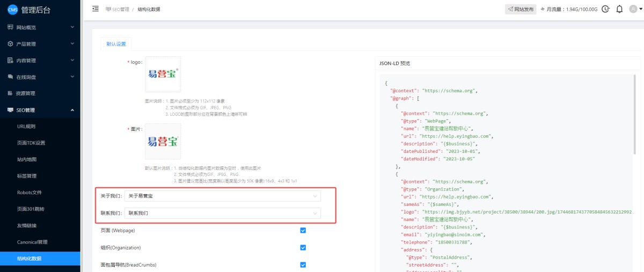Expand the 网站概览 sidebar menu

click(x=40, y=27)
